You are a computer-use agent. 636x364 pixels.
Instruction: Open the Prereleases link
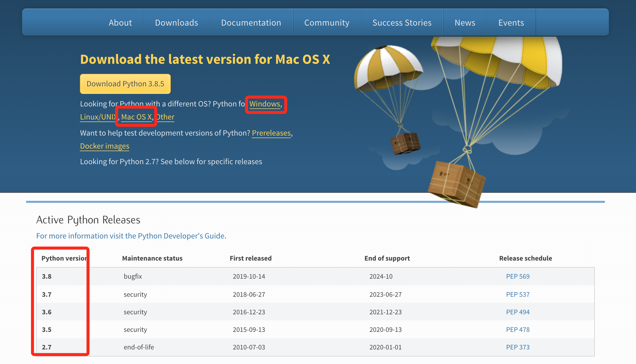(271, 133)
